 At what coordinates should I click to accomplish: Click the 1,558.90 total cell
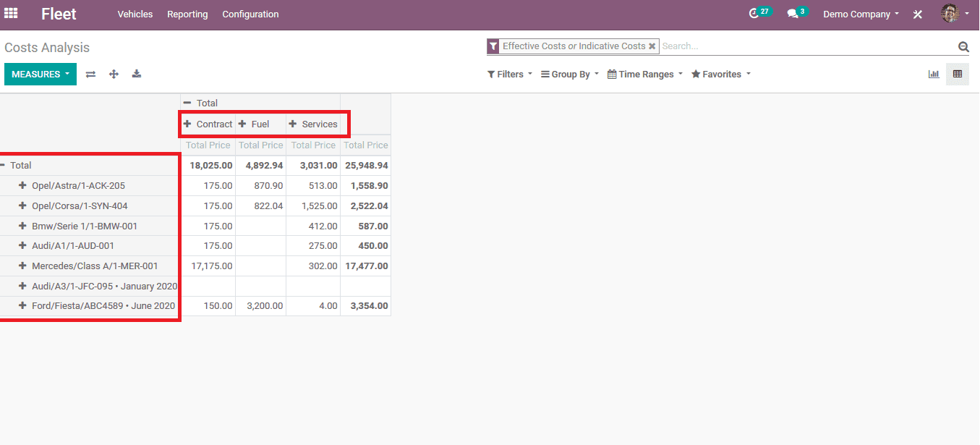365,186
